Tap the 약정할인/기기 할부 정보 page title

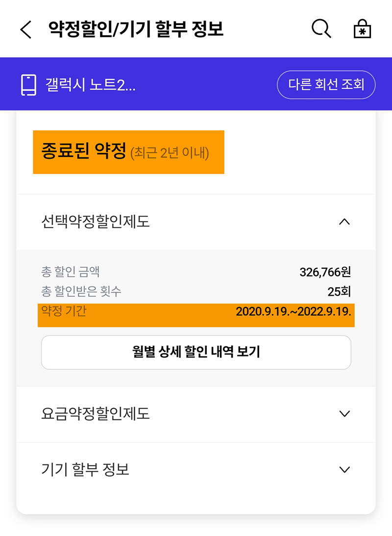(136, 29)
